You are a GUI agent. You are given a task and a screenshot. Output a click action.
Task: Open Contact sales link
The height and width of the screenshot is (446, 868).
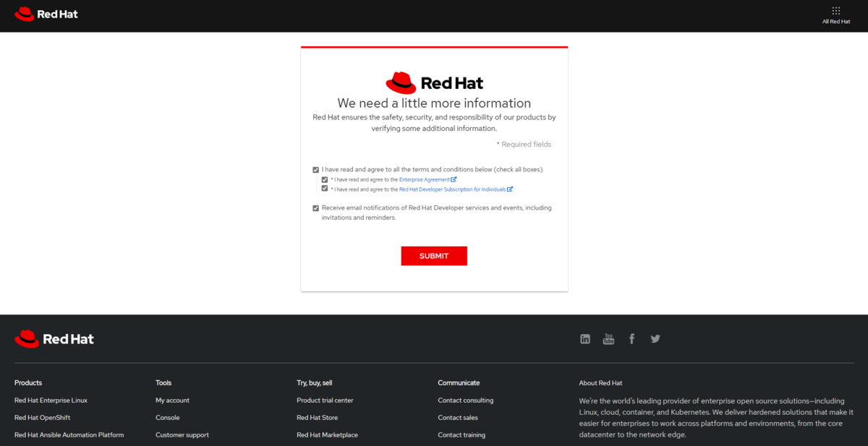pos(458,418)
